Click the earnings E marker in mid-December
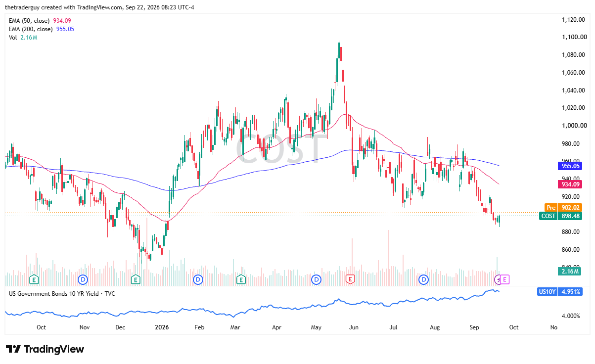 click(136, 279)
